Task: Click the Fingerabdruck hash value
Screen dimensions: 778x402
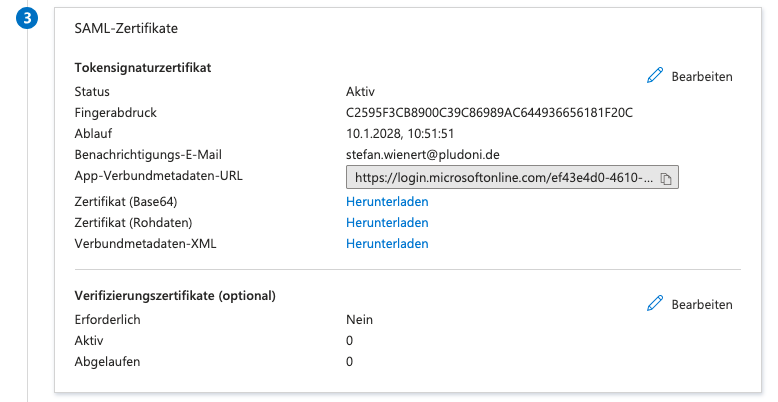Action: (x=490, y=112)
